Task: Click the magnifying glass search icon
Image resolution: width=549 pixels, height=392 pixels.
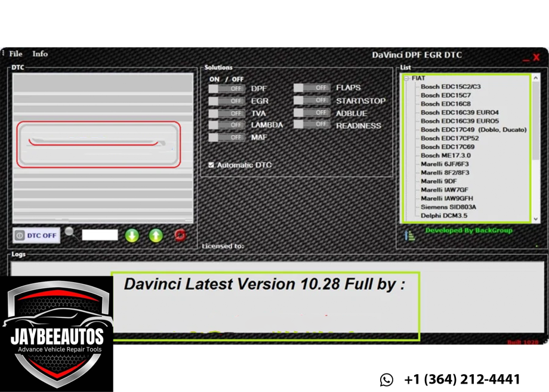Action: 70,232
